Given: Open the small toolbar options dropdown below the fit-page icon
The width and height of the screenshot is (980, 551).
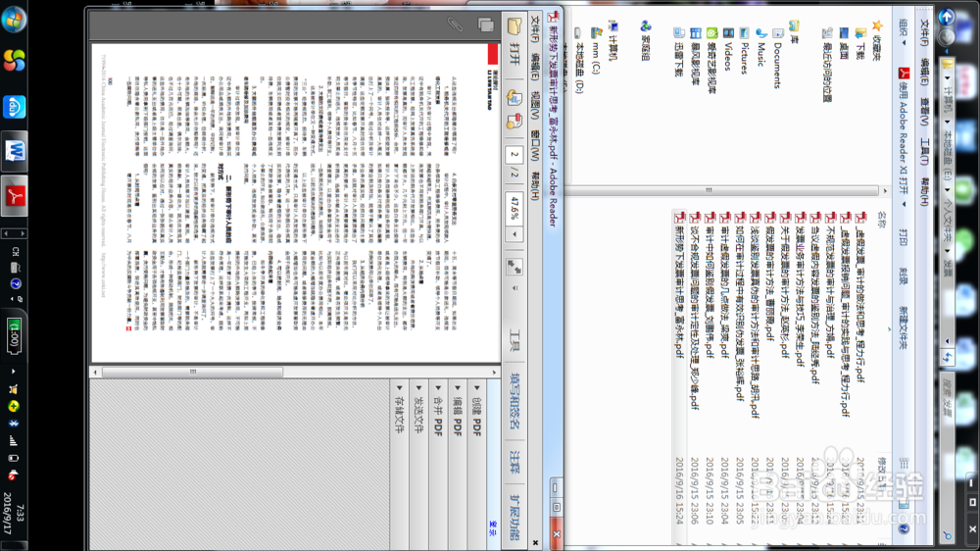Looking at the screenshot, I should click(515, 288).
